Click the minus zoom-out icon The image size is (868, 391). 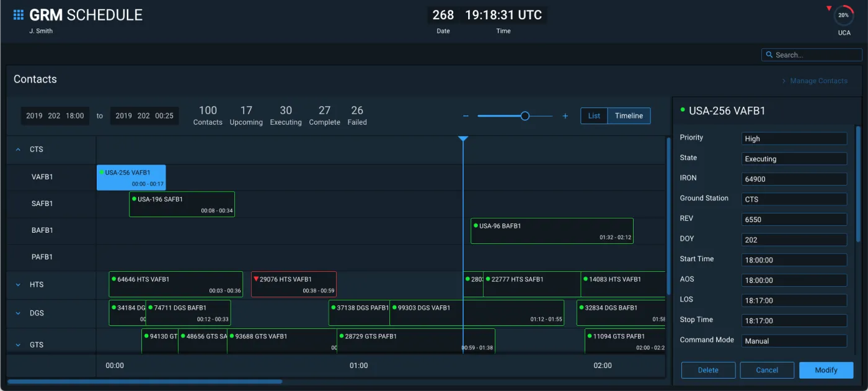pos(466,116)
